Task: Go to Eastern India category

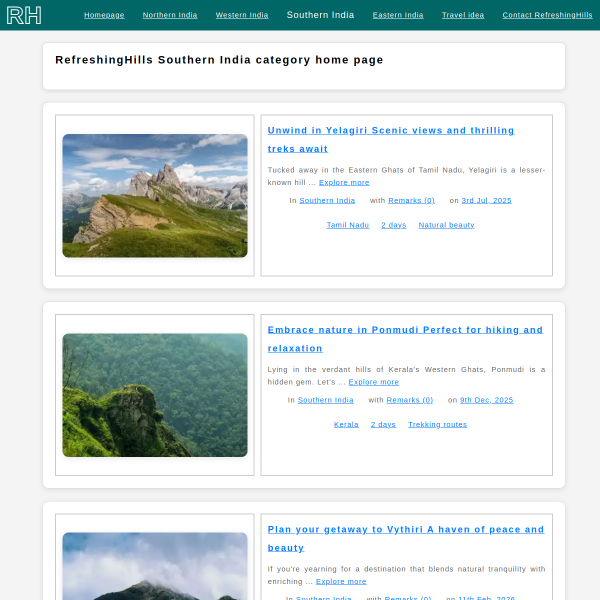Action: pos(398,15)
